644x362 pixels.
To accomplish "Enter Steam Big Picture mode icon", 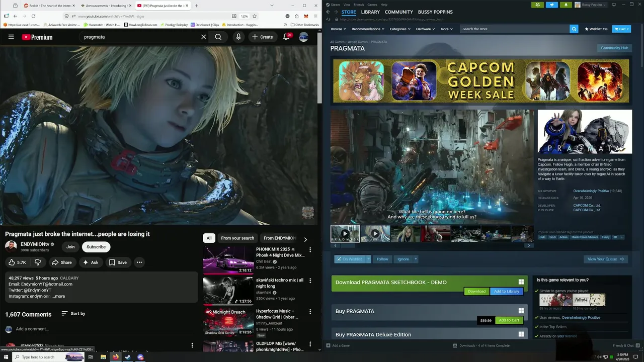I will coord(613,5).
